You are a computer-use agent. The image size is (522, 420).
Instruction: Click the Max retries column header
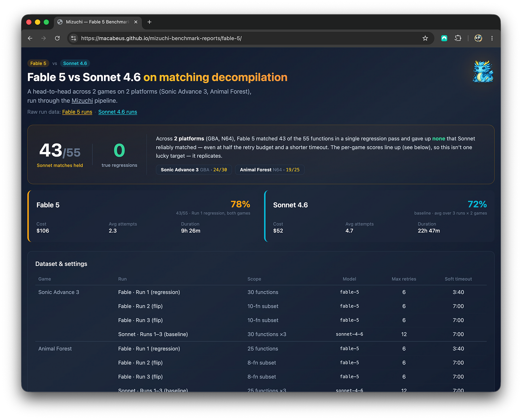point(404,279)
